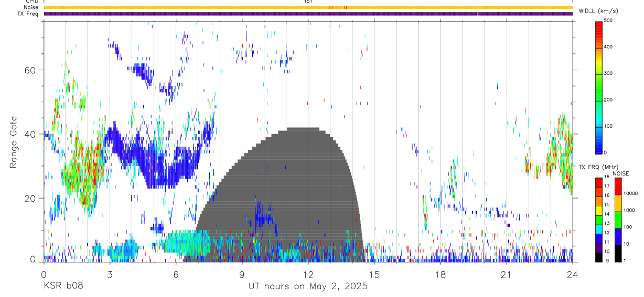Image resolution: width=644 pixels, height=297 pixels.
Task: Click the 500 tick on the WID color bar
Action: pyautogui.click(x=609, y=20)
